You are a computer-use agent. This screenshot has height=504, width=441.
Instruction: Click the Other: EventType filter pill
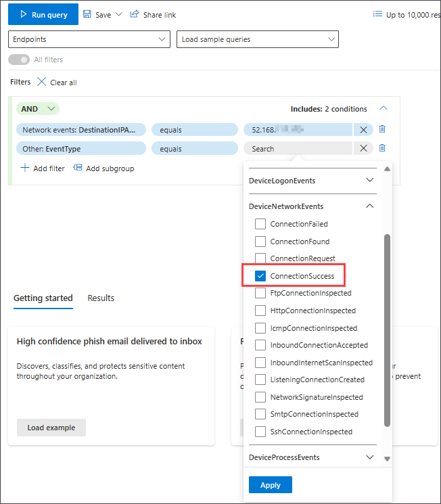click(81, 149)
